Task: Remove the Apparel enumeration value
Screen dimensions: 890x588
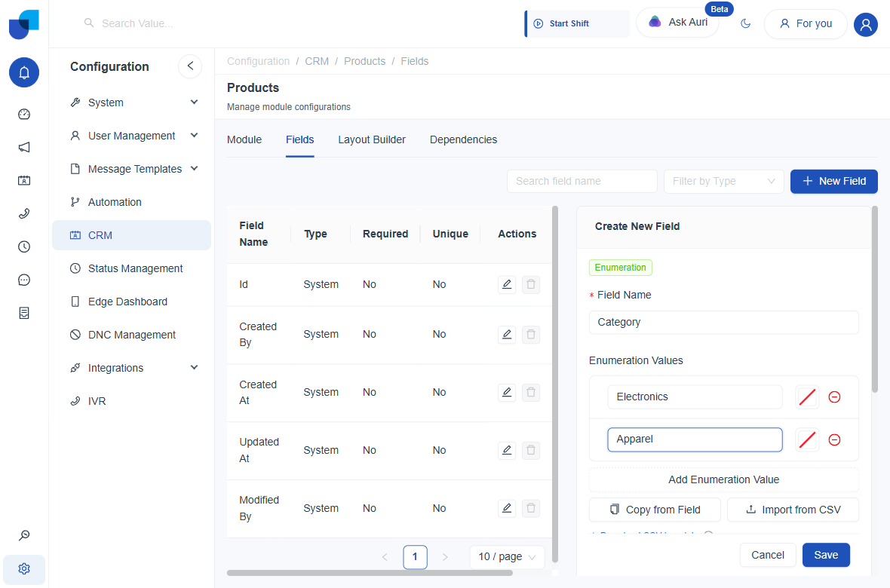Action: click(x=834, y=439)
